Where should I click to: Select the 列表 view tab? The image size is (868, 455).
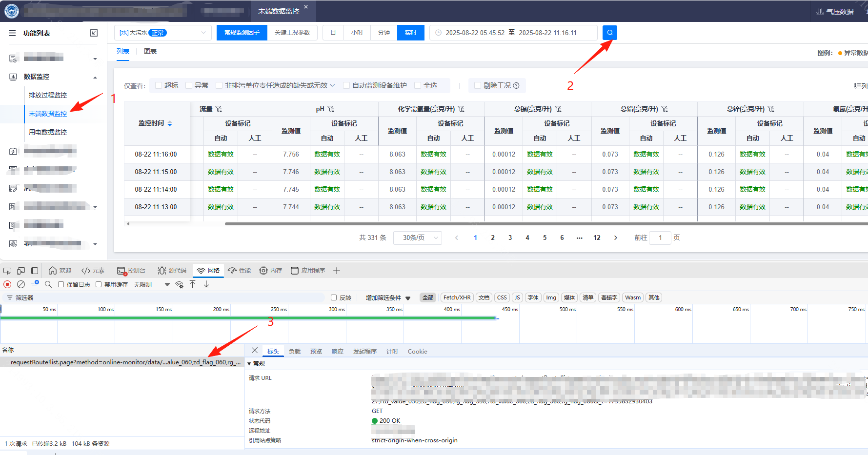click(123, 51)
